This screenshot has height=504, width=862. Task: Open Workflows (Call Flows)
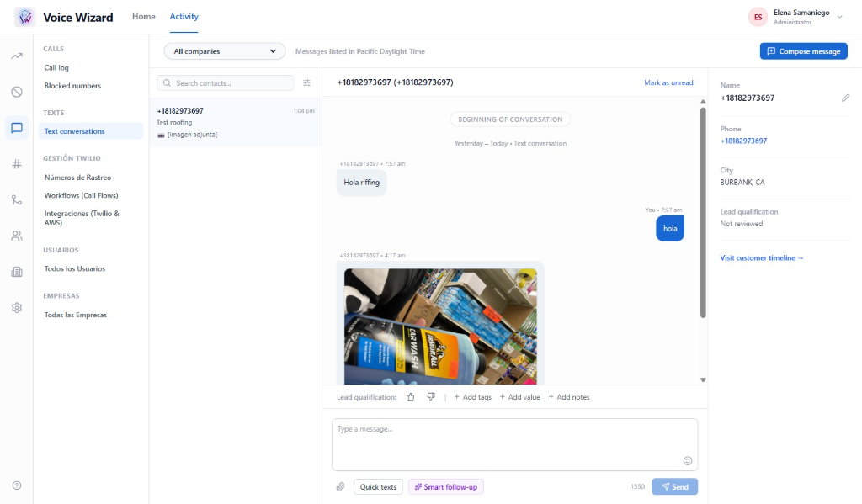[x=82, y=196]
